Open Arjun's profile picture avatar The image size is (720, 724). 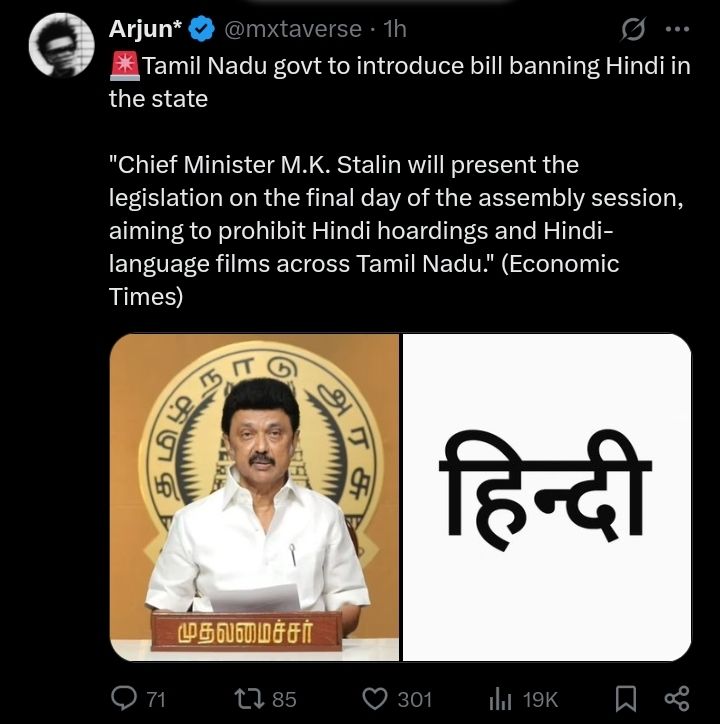62,46
